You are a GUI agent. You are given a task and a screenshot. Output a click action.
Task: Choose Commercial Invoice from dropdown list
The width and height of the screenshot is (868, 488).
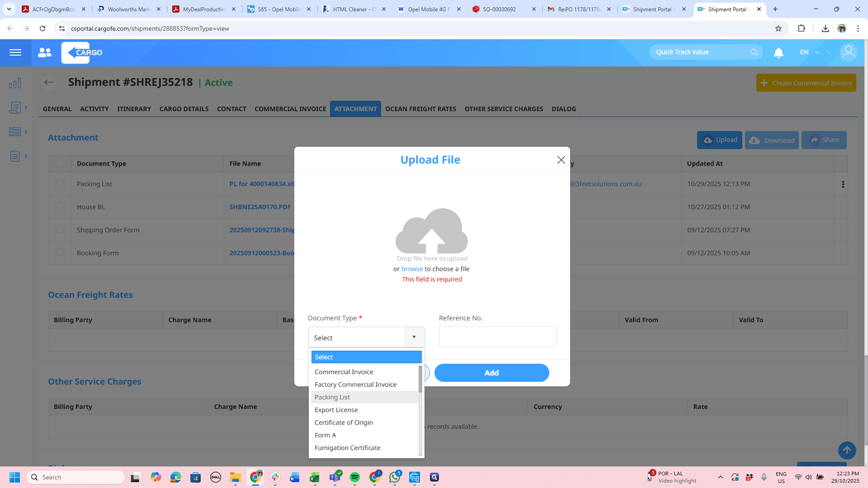(365, 372)
